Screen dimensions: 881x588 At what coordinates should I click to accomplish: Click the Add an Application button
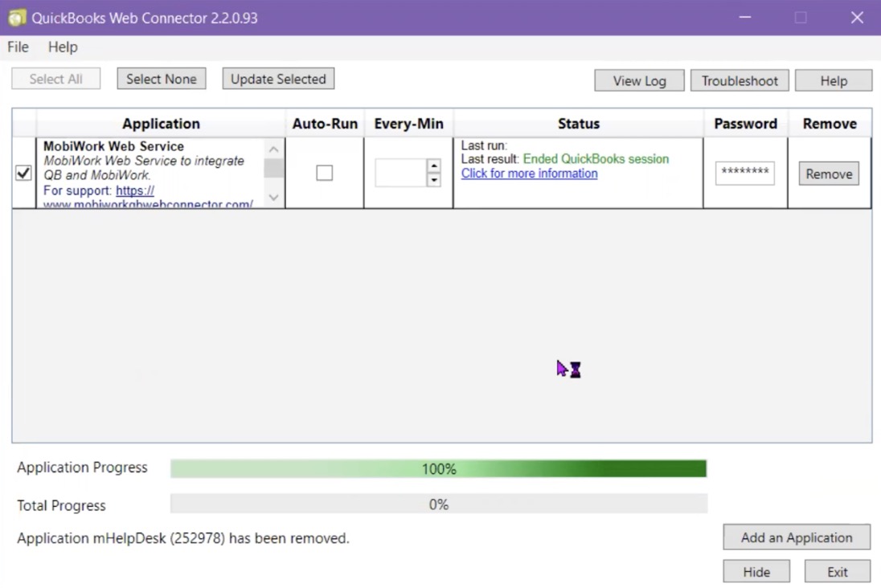[796, 537]
